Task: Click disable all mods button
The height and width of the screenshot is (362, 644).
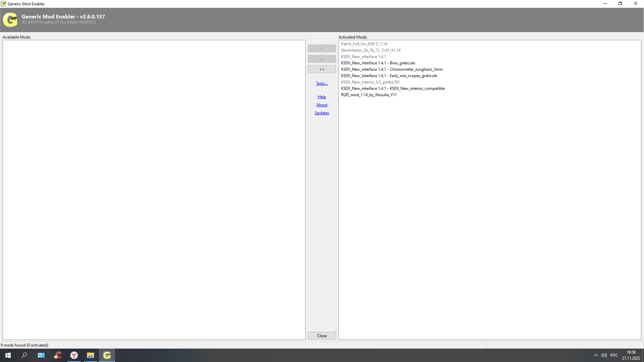Action: click(x=322, y=69)
